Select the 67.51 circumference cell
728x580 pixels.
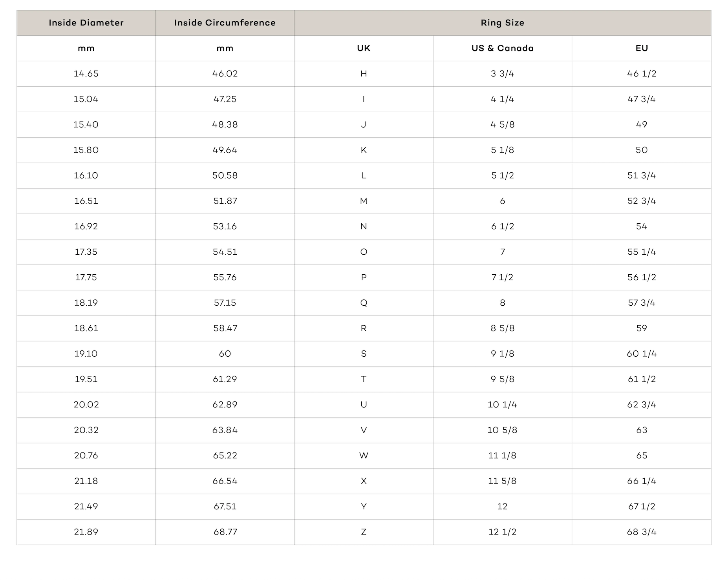pos(225,507)
